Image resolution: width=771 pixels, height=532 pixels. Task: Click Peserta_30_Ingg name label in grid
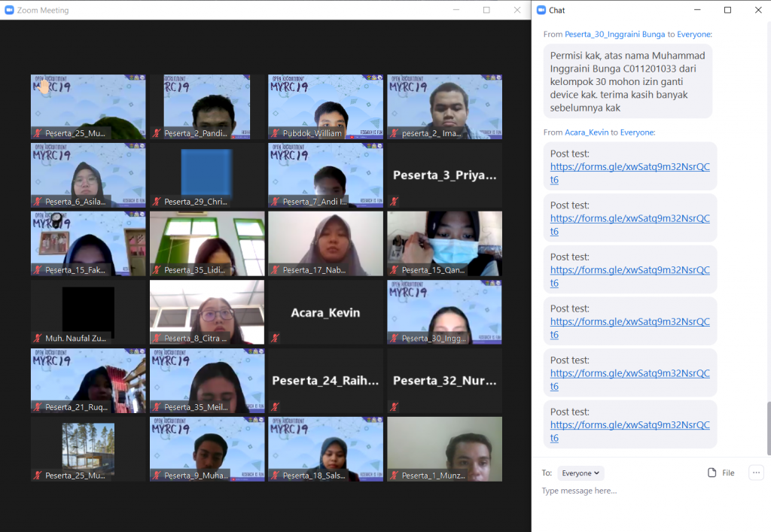[434, 338]
